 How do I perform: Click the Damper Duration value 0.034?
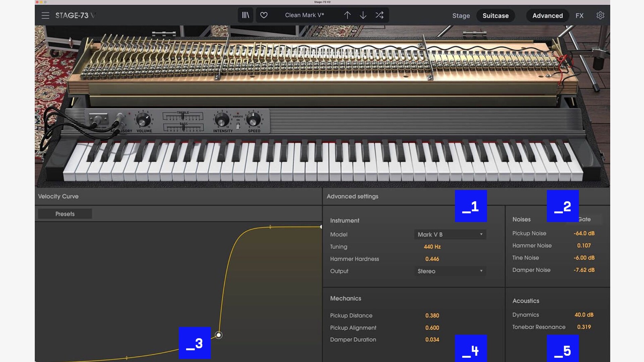pyautogui.click(x=432, y=340)
